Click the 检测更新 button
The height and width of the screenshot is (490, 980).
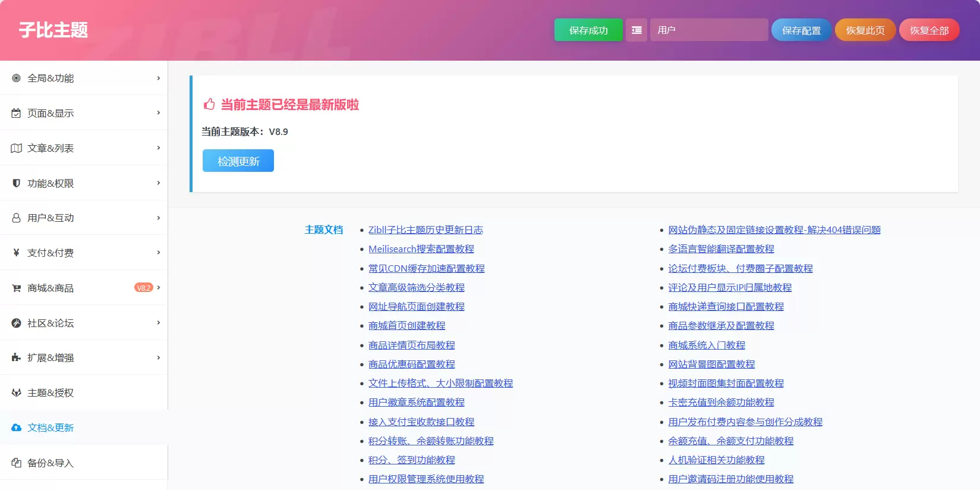click(238, 161)
